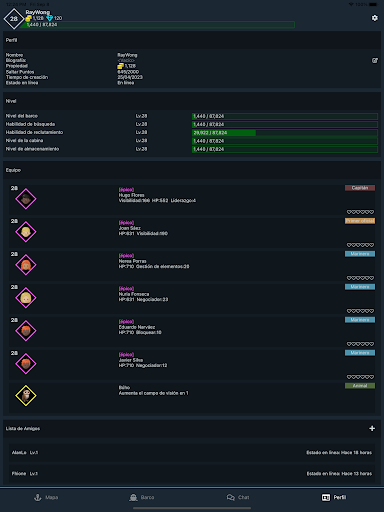This screenshot has width=384, height=512.
Task: Tap Marinero badge for Nuria Fonseca
Action: (360, 287)
